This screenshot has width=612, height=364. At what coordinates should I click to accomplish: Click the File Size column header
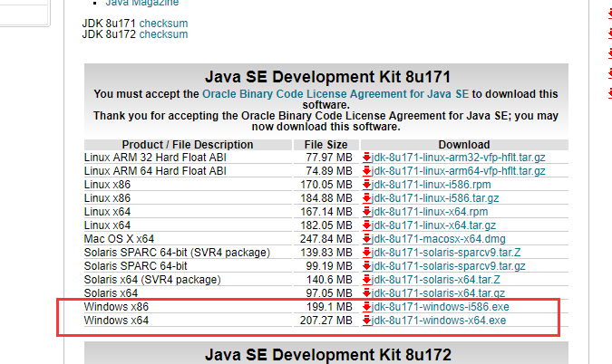click(325, 145)
